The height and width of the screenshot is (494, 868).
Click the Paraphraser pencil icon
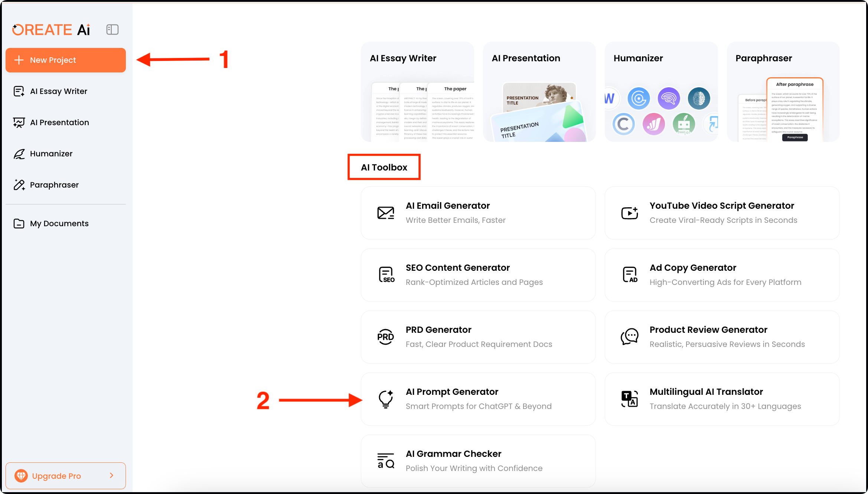(19, 185)
